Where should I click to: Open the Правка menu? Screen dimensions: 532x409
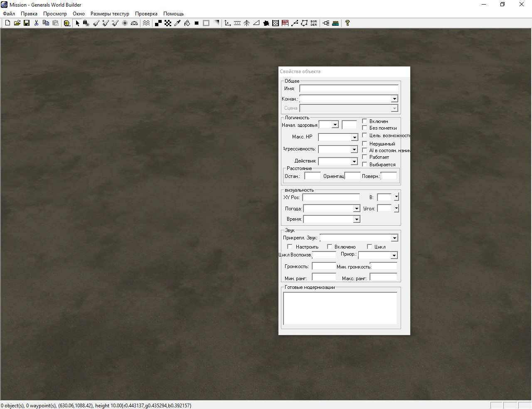[x=29, y=14]
